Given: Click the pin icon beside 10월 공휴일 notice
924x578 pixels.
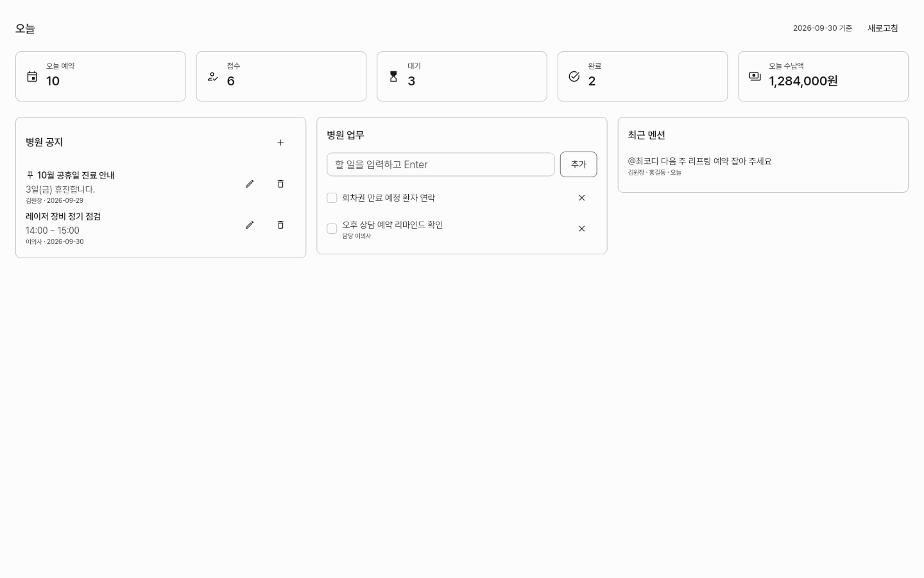Looking at the screenshot, I should pyautogui.click(x=30, y=175).
